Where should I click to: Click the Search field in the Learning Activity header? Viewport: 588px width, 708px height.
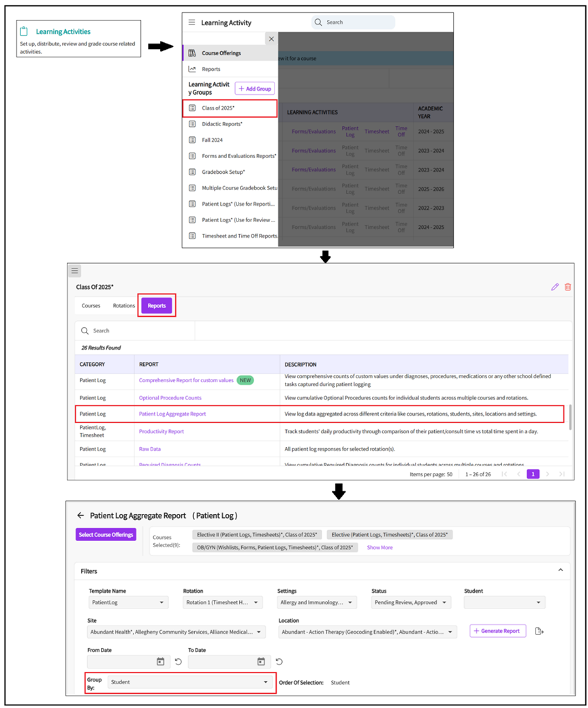coord(353,22)
